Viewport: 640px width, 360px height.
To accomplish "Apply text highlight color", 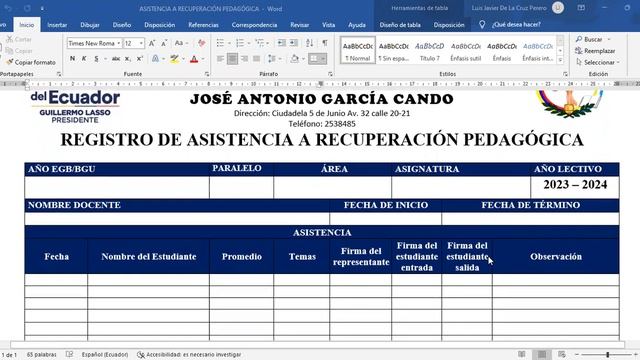I will tap(174, 59).
